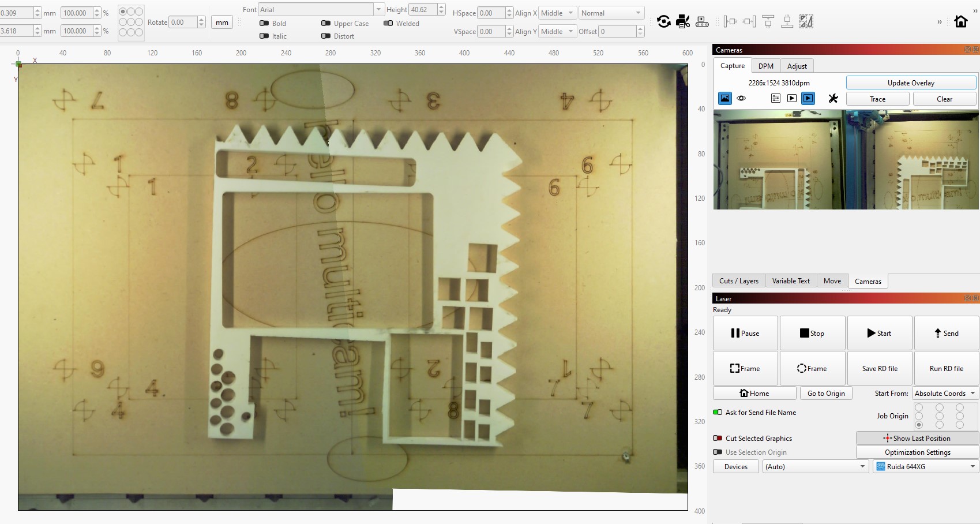Toggle the Welded text option
Image resolution: width=980 pixels, height=524 pixels.
coord(388,24)
